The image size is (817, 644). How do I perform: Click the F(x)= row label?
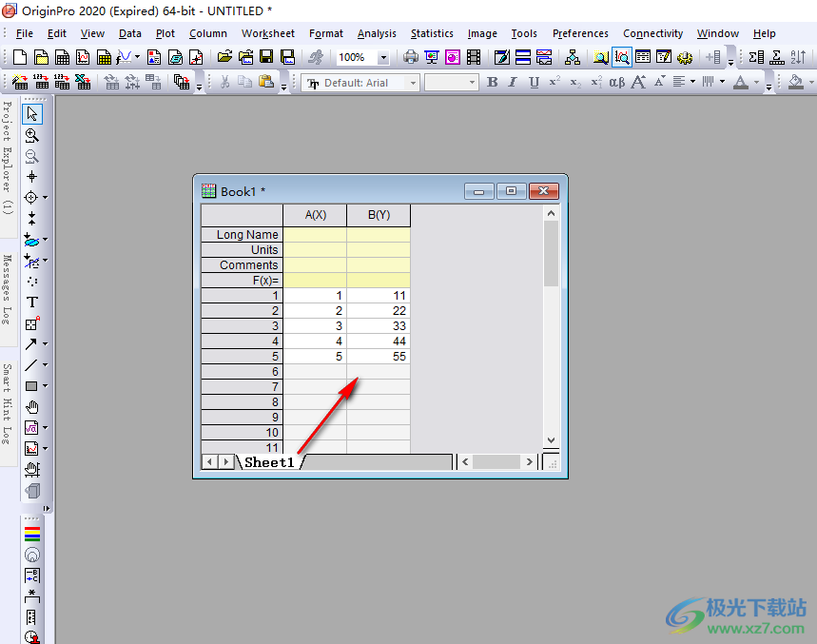[243, 281]
